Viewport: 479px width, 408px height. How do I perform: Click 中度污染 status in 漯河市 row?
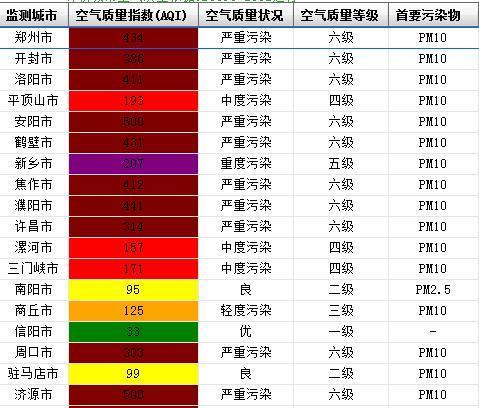pos(246,248)
